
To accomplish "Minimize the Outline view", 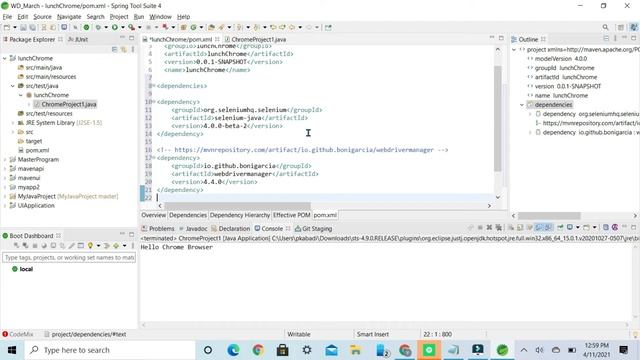I will [x=624, y=38].
